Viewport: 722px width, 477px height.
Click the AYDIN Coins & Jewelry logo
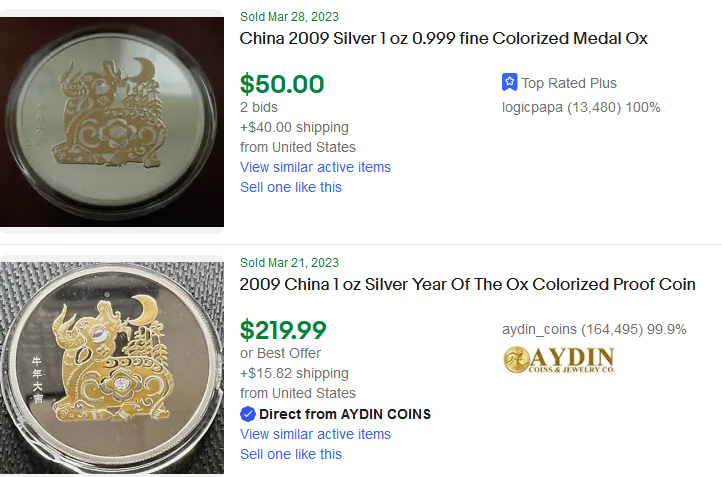558,358
